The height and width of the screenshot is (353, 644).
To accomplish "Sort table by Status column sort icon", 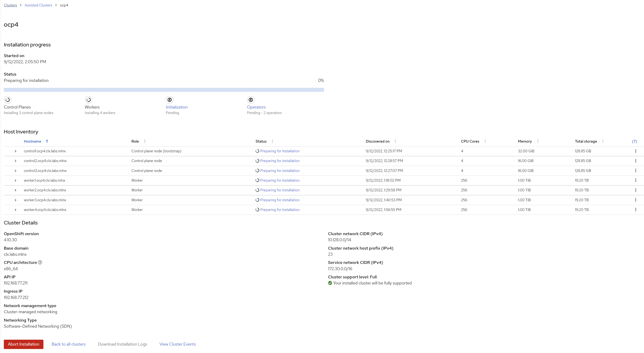I will (272, 141).
